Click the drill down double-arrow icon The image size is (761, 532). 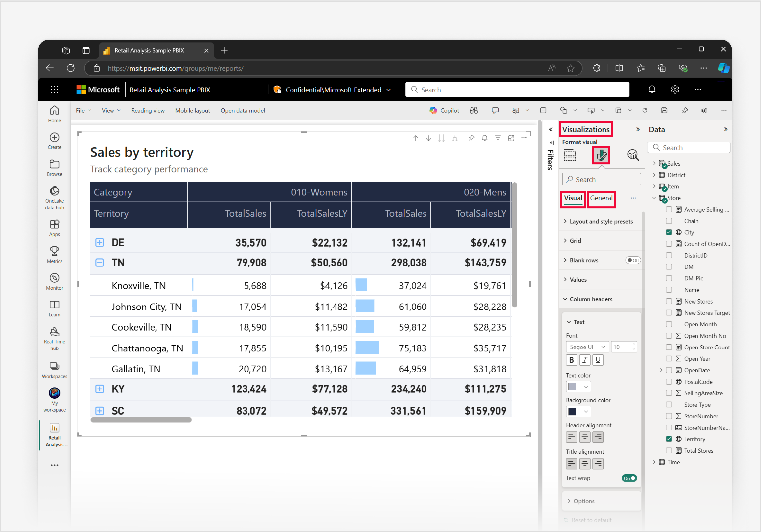coord(441,138)
